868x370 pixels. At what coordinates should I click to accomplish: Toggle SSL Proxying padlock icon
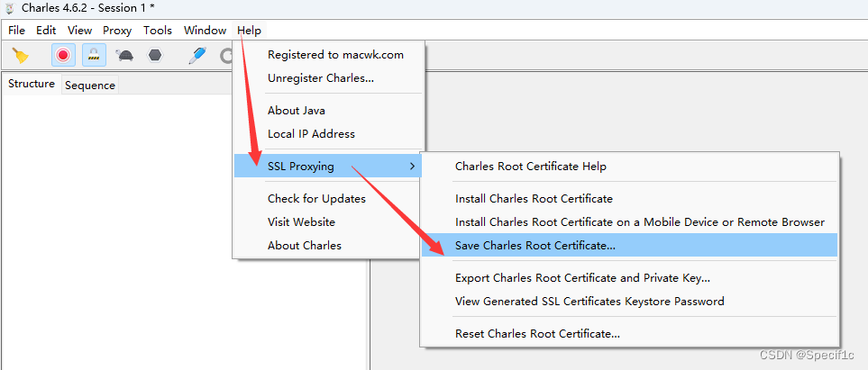click(x=94, y=55)
